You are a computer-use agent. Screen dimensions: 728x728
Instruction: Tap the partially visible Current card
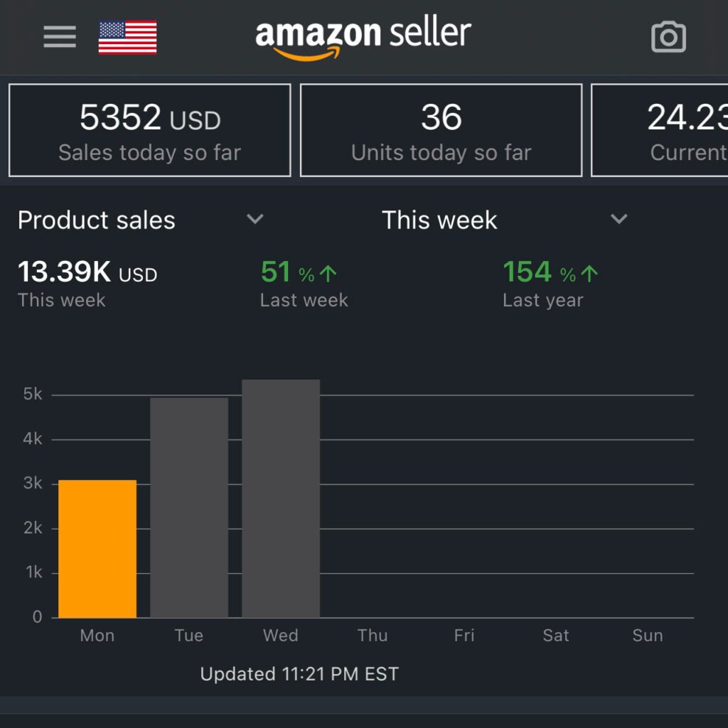(x=661, y=130)
